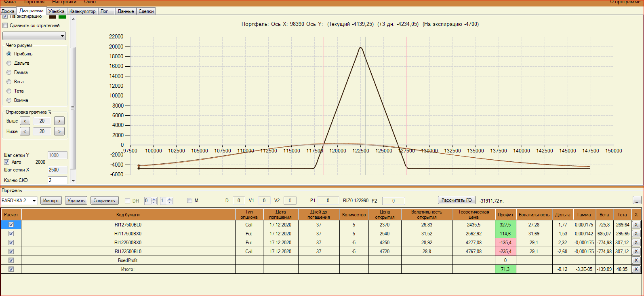Select the Вомма radio button

tap(9, 100)
